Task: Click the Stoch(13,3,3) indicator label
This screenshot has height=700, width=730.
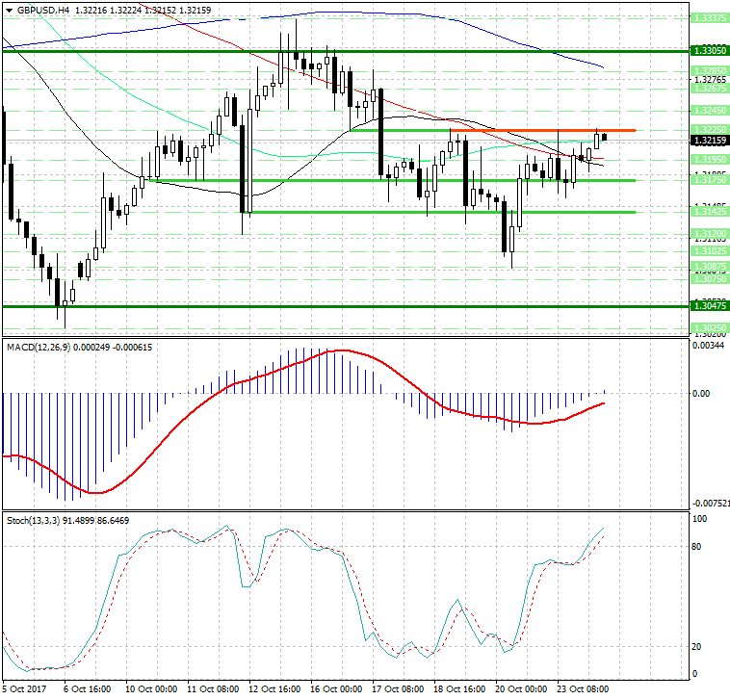Action: point(39,520)
